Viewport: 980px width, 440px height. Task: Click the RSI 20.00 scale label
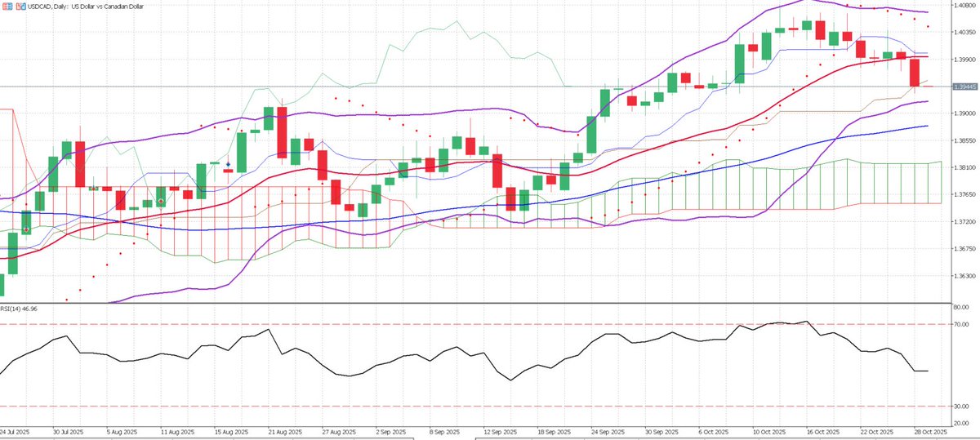tap(961, 423)
